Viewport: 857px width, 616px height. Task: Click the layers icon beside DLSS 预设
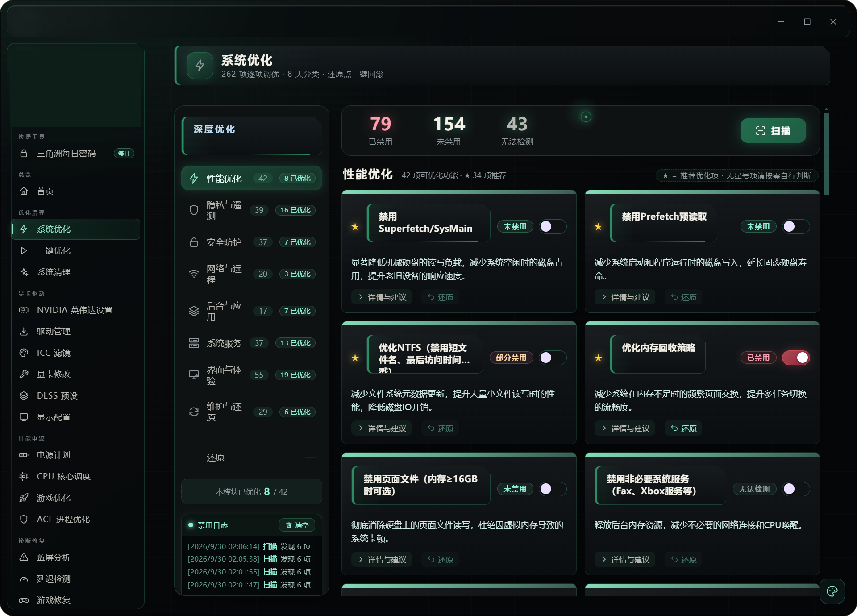click(24, 395)
